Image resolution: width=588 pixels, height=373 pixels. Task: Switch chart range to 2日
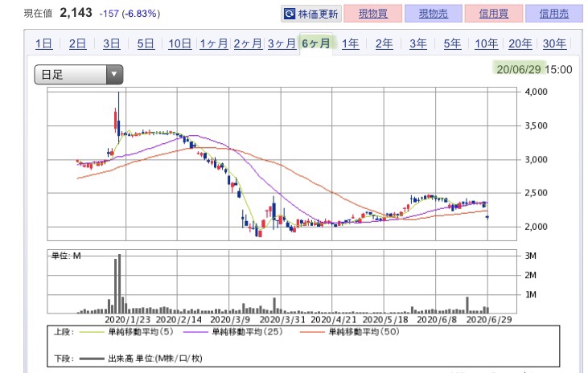[x=78, y=44]
